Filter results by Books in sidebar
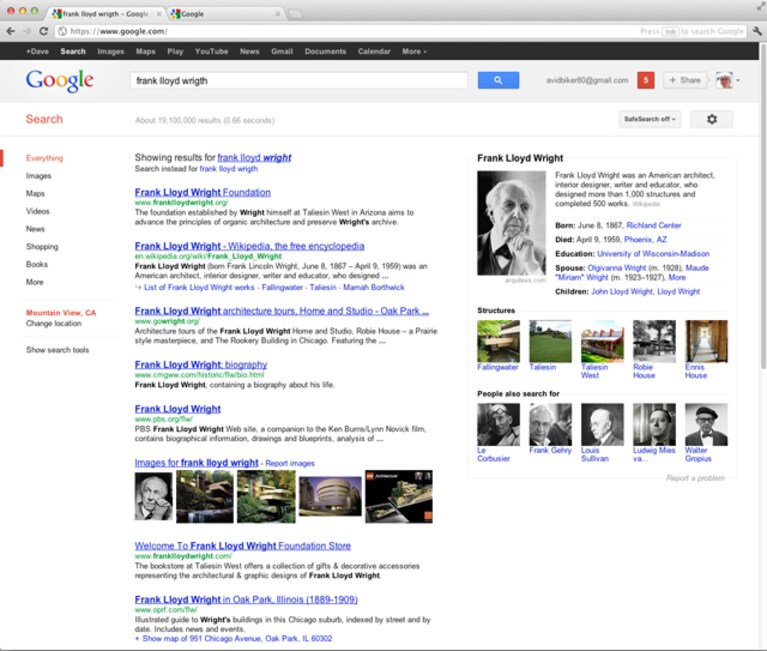Screen dimensions: 767x651 pyautogui.click(x=37, y=264)
